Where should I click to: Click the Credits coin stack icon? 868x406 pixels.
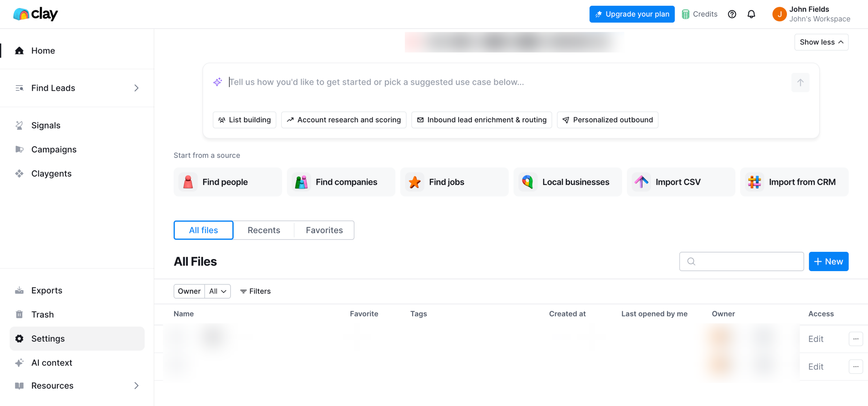point(685,14)
